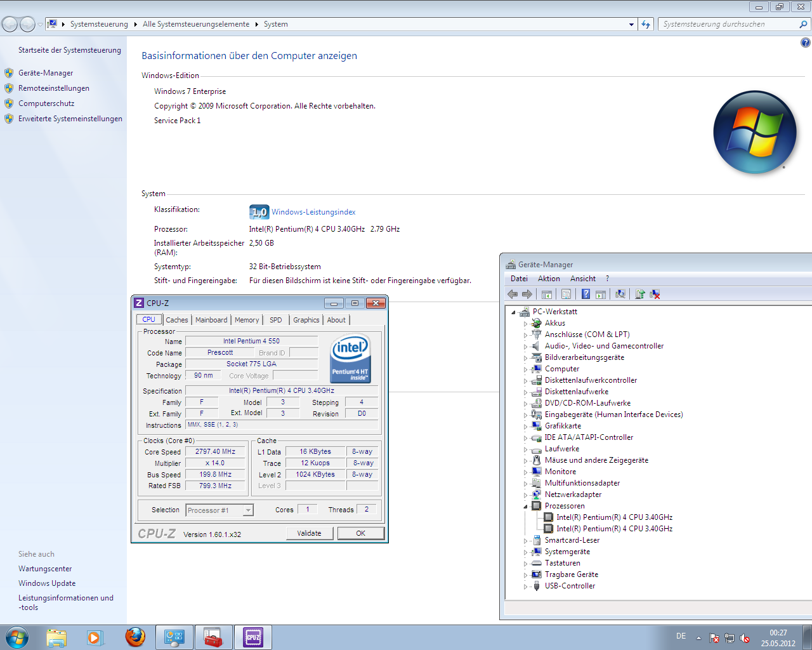Click Properties icon in Geräte-Manager toolbar
Screen dimensions: 812x650
566,294
